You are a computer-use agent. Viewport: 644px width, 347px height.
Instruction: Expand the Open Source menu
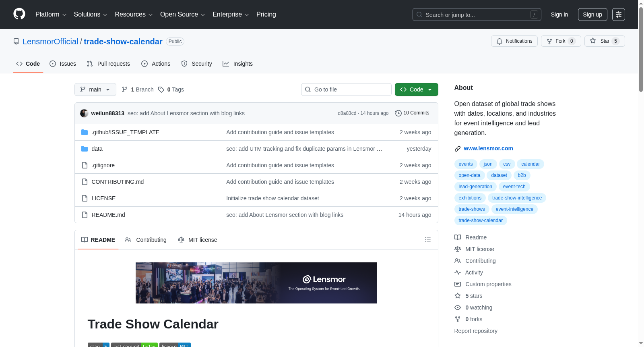(x=183, y=15)
